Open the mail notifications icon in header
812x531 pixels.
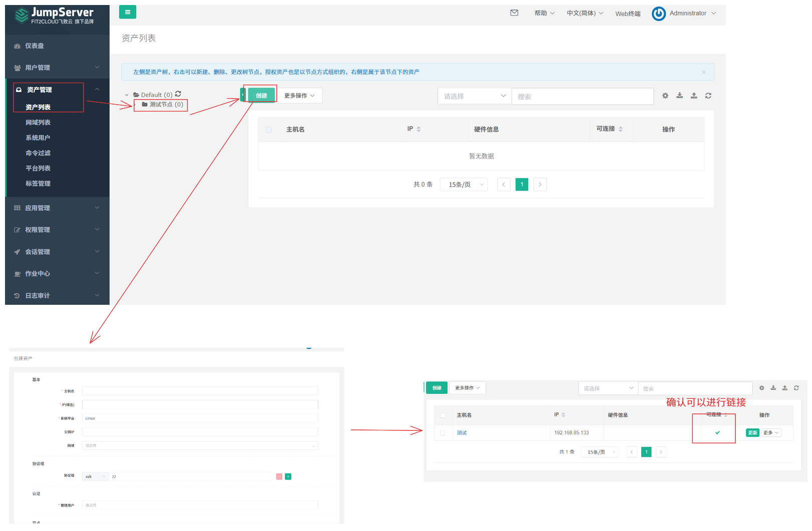point(514,13)
